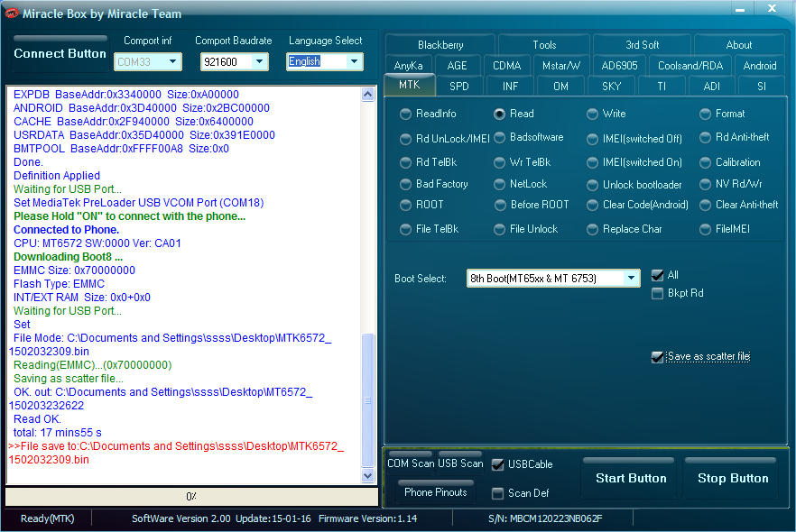Expand the Boot Select combo box

click(631, 278)
